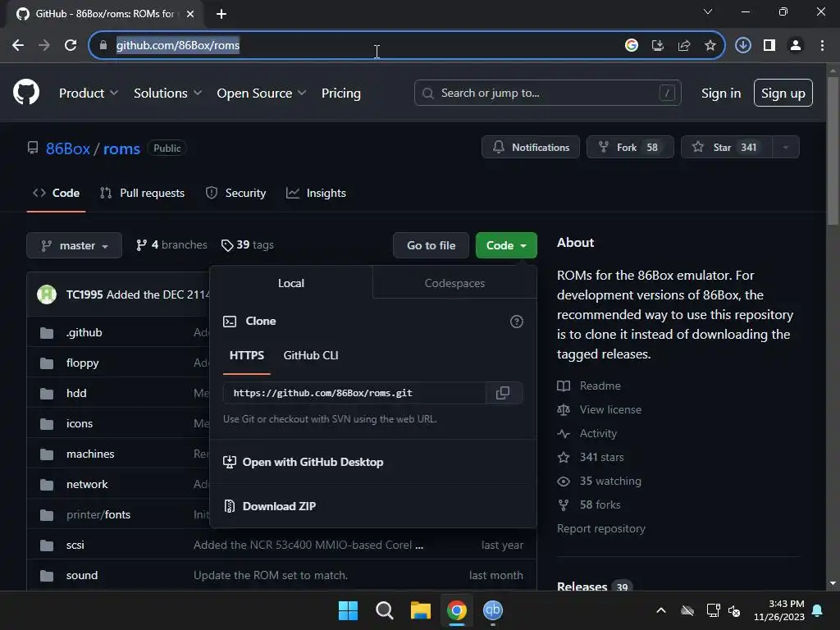Open the machines folder
The width and height of the screenshot is (840, 630).
(x=90, y=454)
